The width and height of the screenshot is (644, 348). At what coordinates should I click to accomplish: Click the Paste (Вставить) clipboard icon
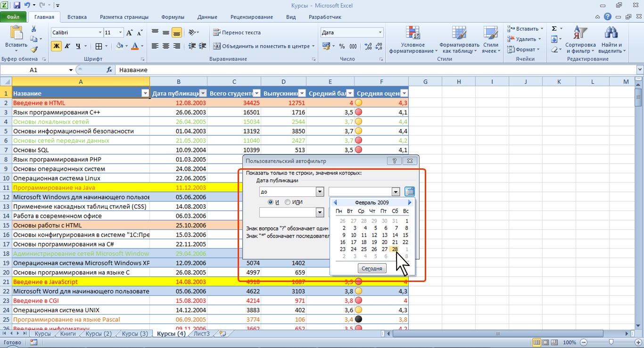pyautogui.click(x=17, y=34)
